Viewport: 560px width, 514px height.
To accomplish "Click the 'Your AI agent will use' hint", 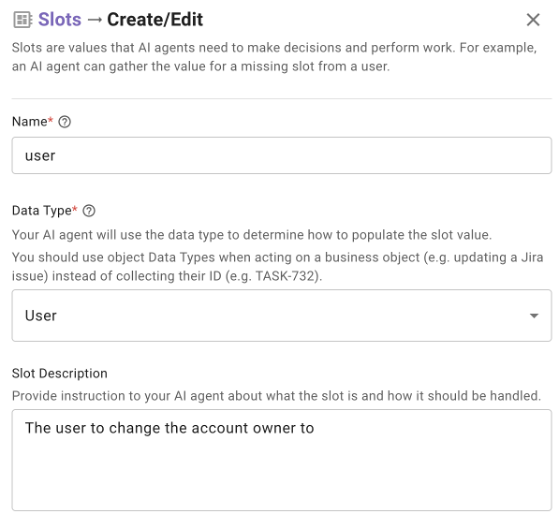I will (252, 235).
